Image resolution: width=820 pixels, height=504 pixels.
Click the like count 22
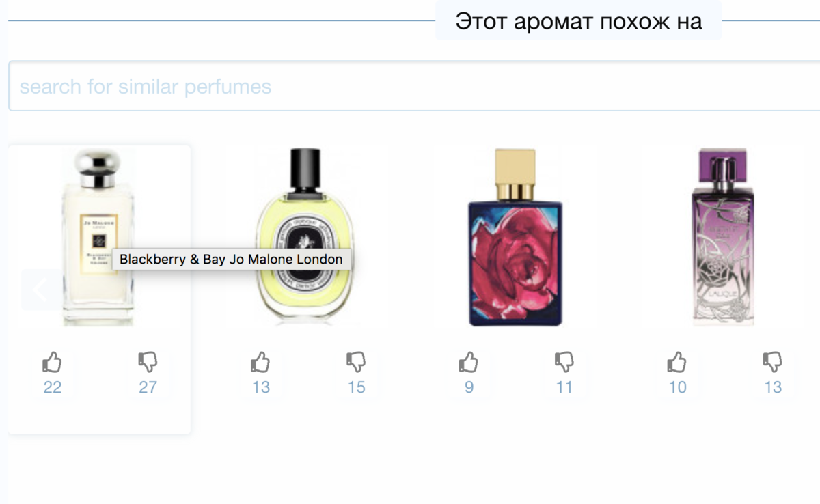point(53,387)
